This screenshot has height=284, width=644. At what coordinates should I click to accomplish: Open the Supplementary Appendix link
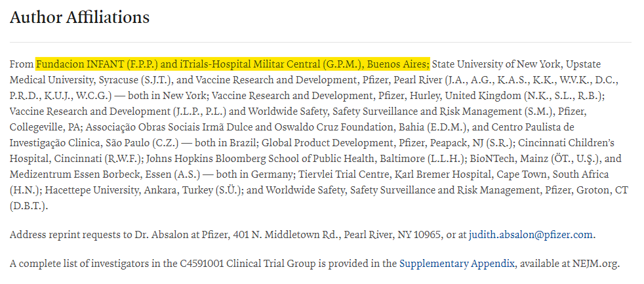[457, 264]
